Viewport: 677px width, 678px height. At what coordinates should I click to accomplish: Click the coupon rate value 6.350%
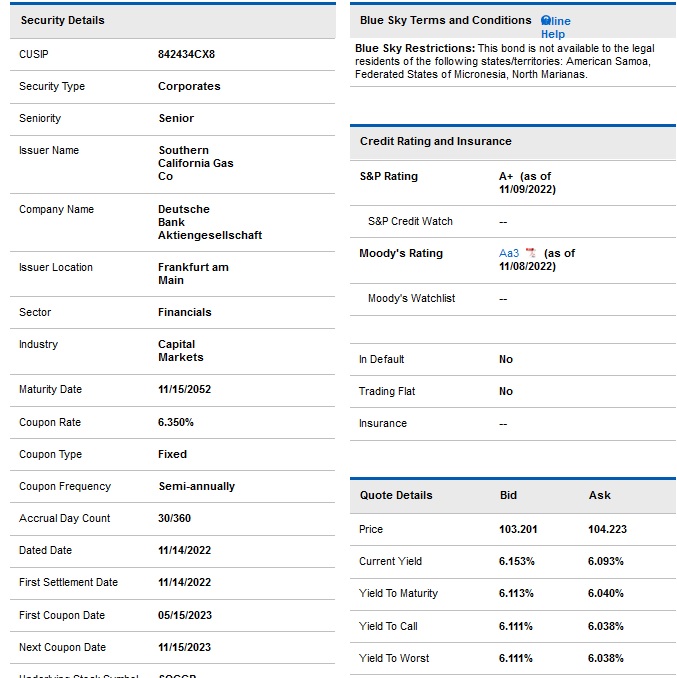point(176,422)
